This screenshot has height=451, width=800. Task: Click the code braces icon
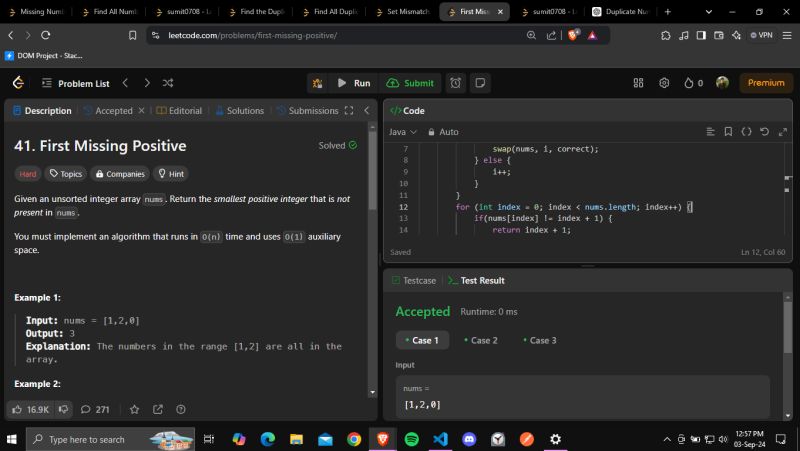(746, 132)
